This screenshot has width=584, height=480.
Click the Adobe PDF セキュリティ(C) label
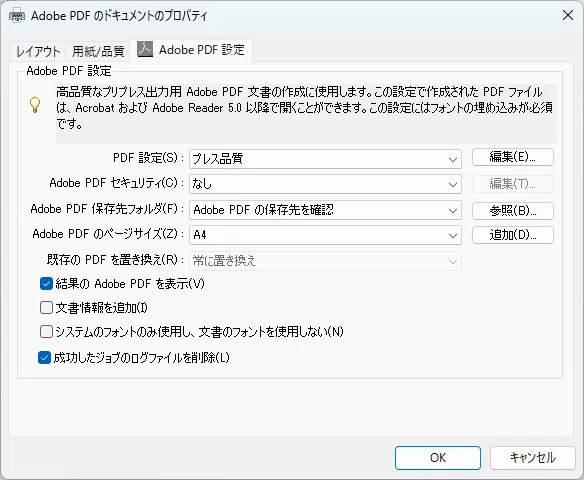[x=117, y=183]
